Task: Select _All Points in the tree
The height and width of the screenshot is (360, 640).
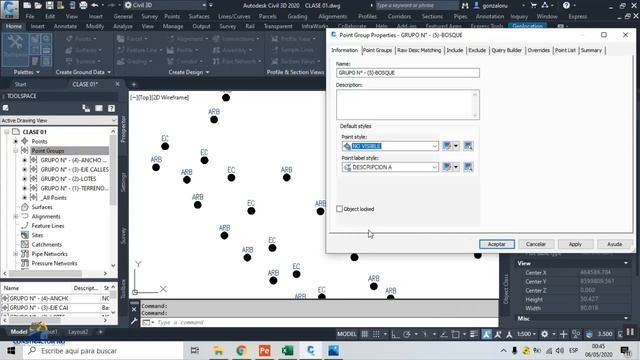Action: pos(54,198)
